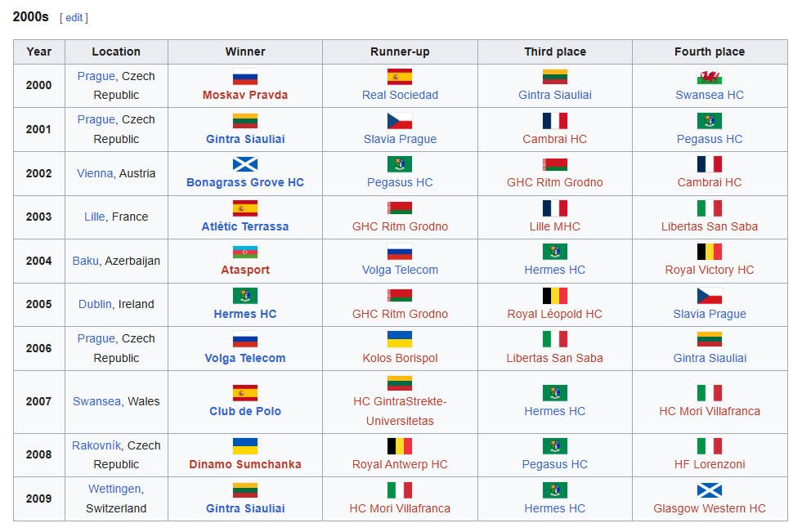
Task: Open the Atlètic Terrassa winner link
Action: (245, 226)
